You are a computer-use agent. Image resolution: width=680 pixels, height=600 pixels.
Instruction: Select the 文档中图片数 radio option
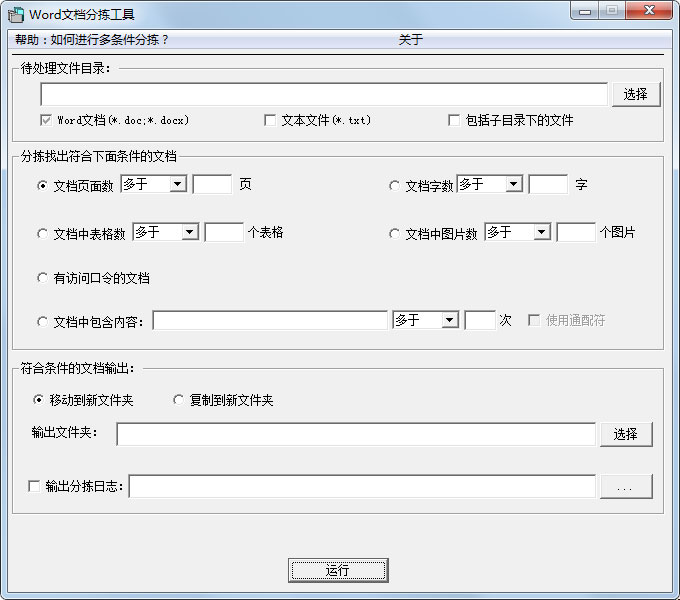(x=394, y=233)
